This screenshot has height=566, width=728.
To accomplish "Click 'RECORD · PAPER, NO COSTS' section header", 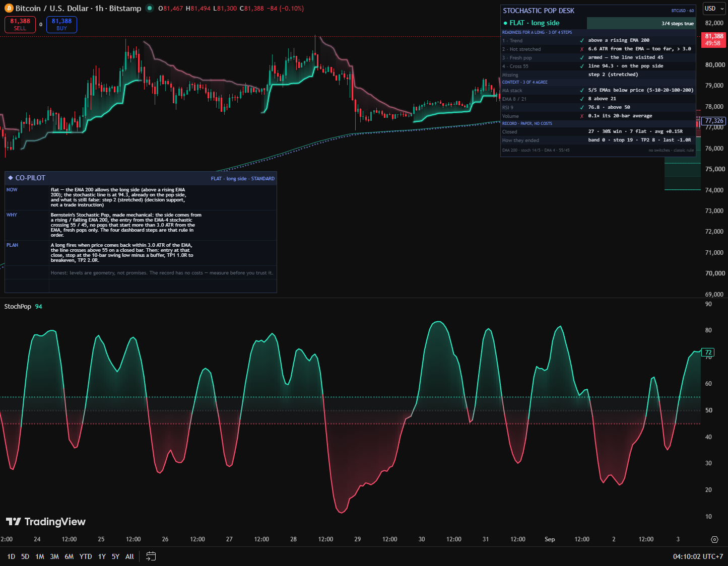I will point(527,123).
